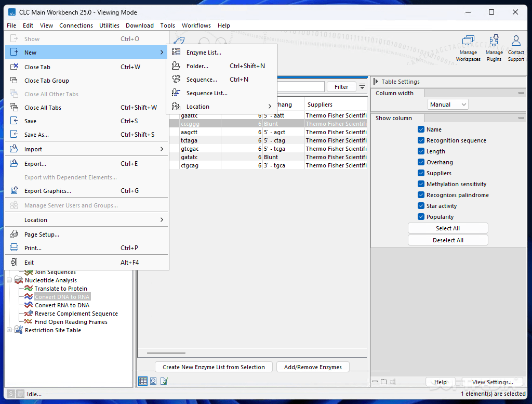Click the green checkmark validation icon at bottom
This screenshot has width=532, height=404.
pos(165,381)
